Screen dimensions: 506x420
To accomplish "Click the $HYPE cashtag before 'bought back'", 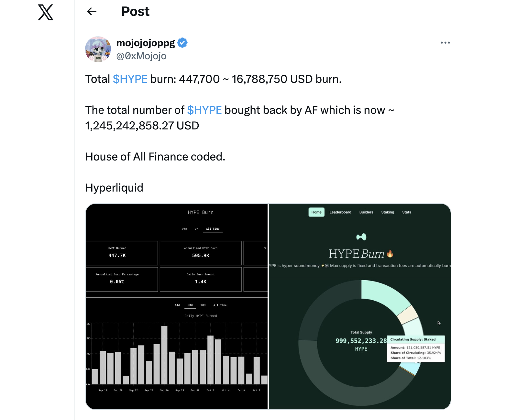I will [x=204, y=110].
